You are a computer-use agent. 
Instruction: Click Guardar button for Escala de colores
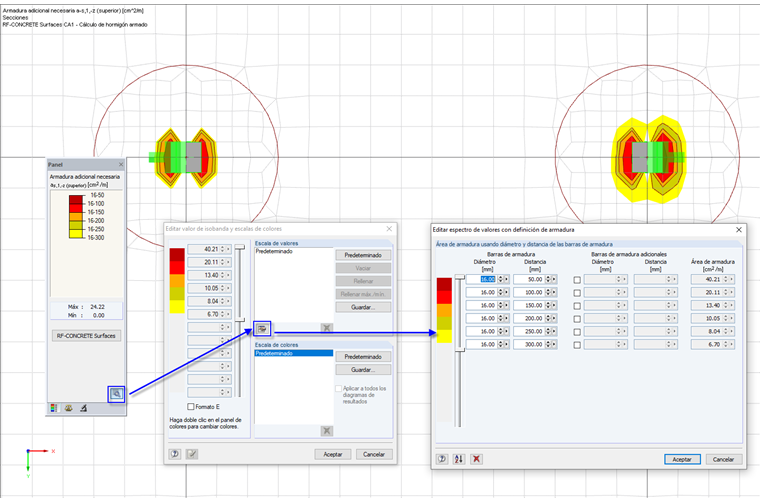click(363, 370)
